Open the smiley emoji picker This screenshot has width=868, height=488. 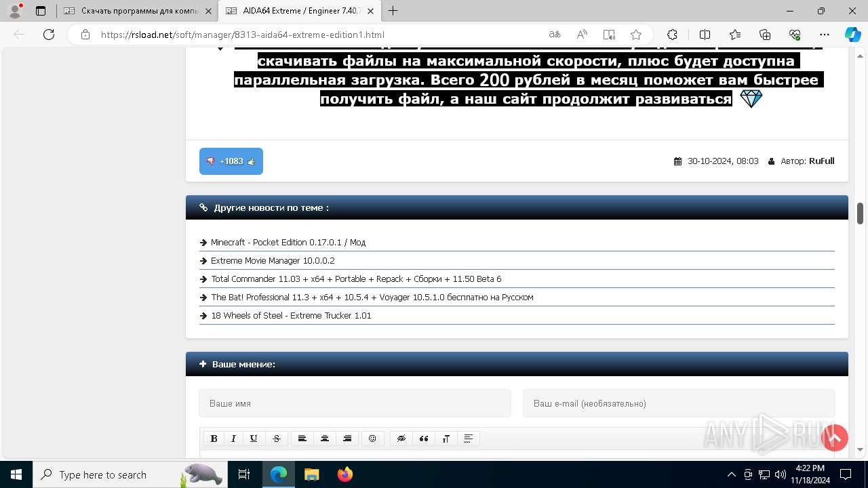pos(372,439)
